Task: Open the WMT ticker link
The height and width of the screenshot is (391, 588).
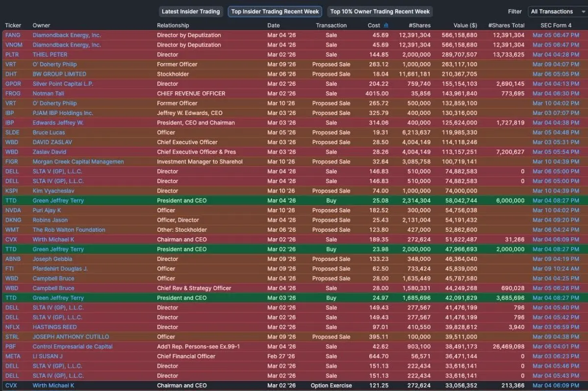Action: 12,230
